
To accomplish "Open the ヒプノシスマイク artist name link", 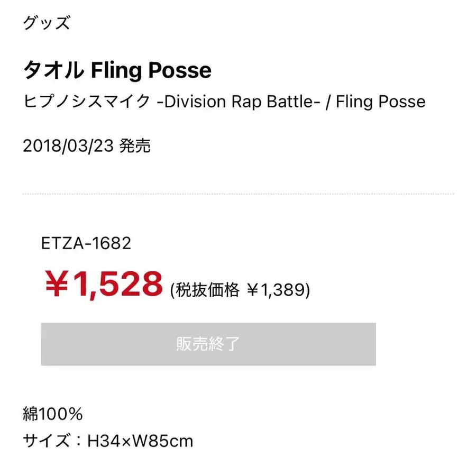I will click(87, 101).
